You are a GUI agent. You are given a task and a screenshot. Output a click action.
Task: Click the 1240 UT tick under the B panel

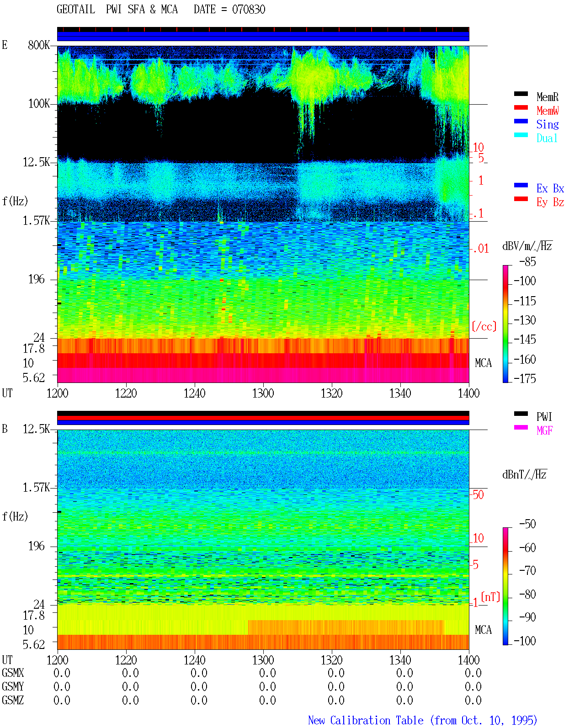pos(195,660)
